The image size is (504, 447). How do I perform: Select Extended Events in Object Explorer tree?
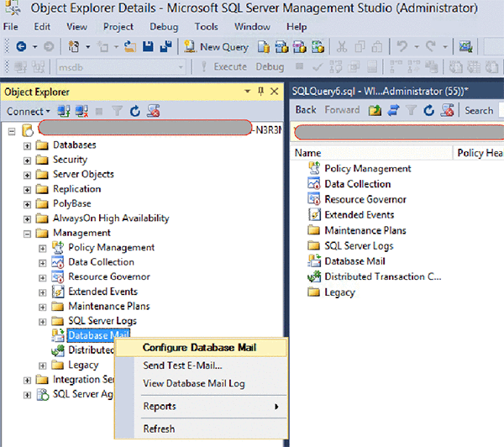click(x=102, y=292)
